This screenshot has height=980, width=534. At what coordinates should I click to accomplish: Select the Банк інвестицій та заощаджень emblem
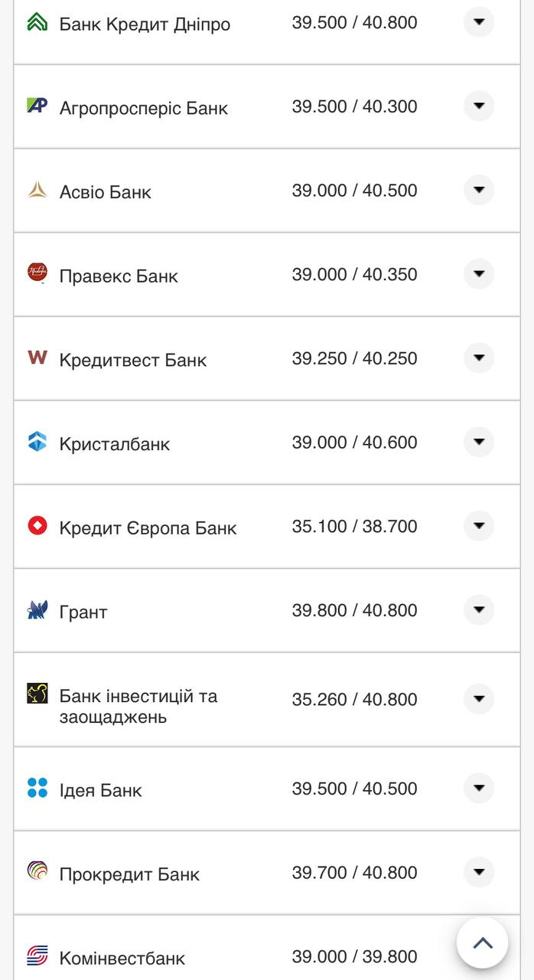coord(37,699)
